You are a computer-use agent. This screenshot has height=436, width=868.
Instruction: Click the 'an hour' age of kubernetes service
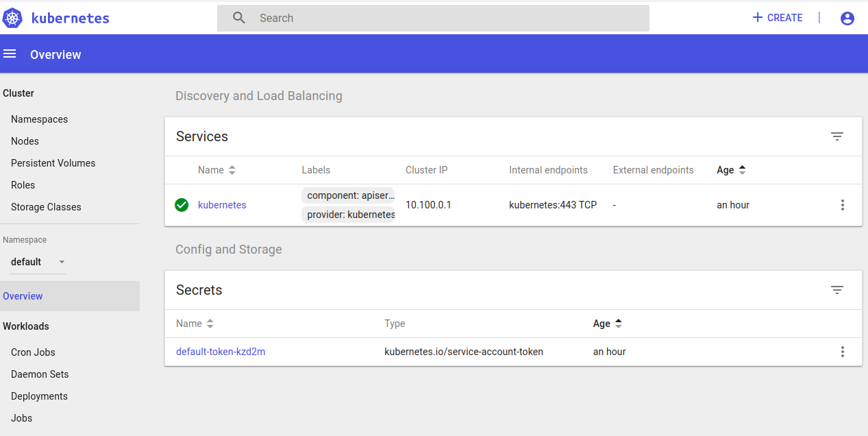733,205
